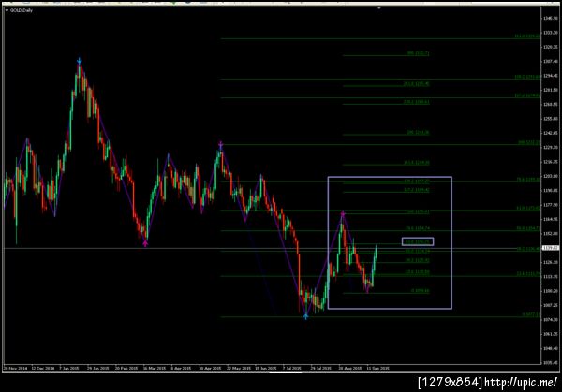Select the 161.8 Fibonacci label at top right

(526, 36)
